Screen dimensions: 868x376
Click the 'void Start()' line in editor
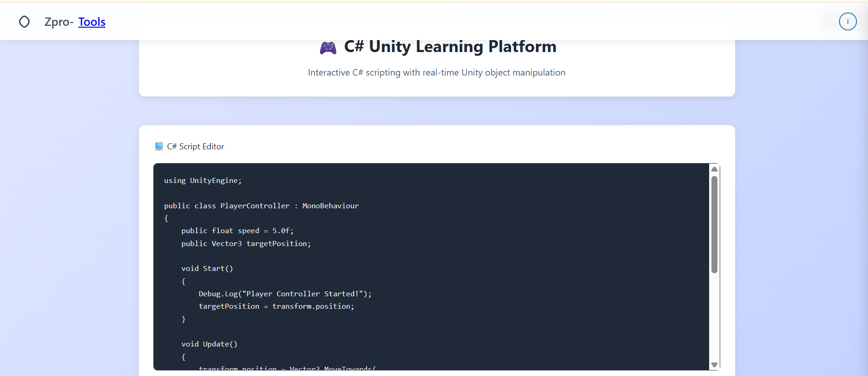(x=207, y=269)
